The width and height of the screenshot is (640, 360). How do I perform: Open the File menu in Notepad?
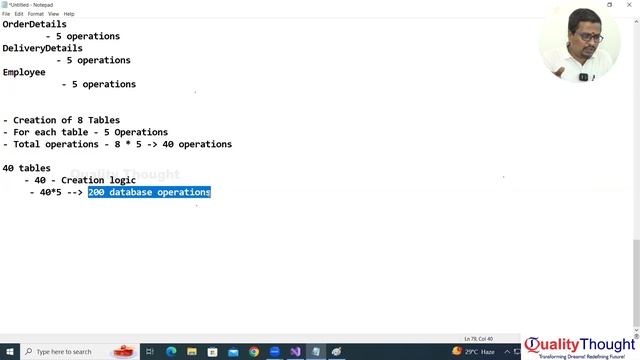pos(6,14)
